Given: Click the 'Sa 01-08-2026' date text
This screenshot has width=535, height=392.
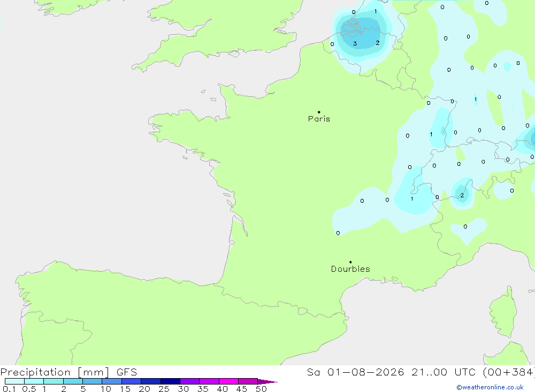Looking at the screenshot, I should point(355,372).
